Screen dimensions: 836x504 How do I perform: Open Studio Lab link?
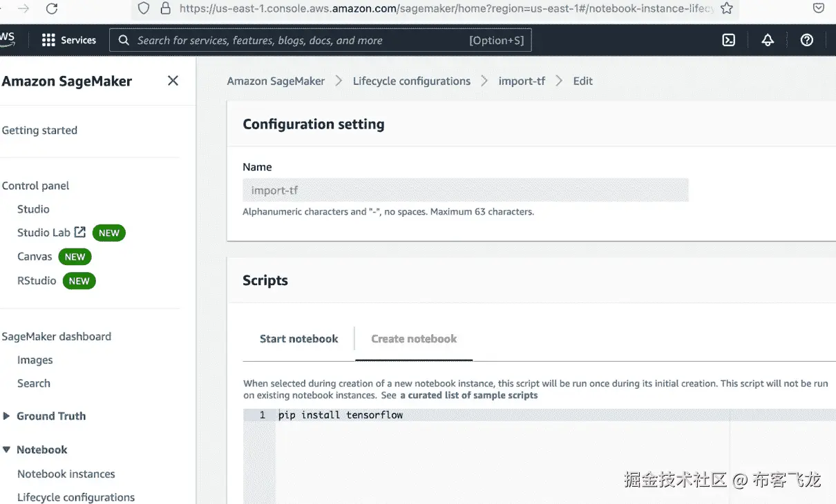pos(44,233)
